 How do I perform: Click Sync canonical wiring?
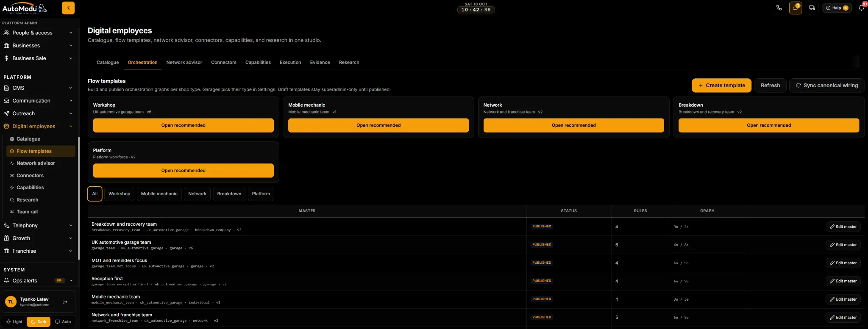click(x=826, y=86)
